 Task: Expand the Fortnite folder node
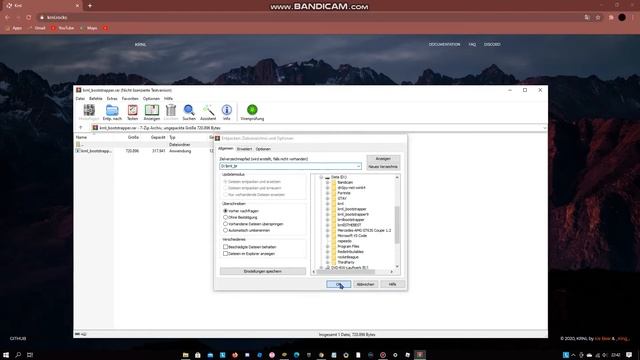[327, 193]
